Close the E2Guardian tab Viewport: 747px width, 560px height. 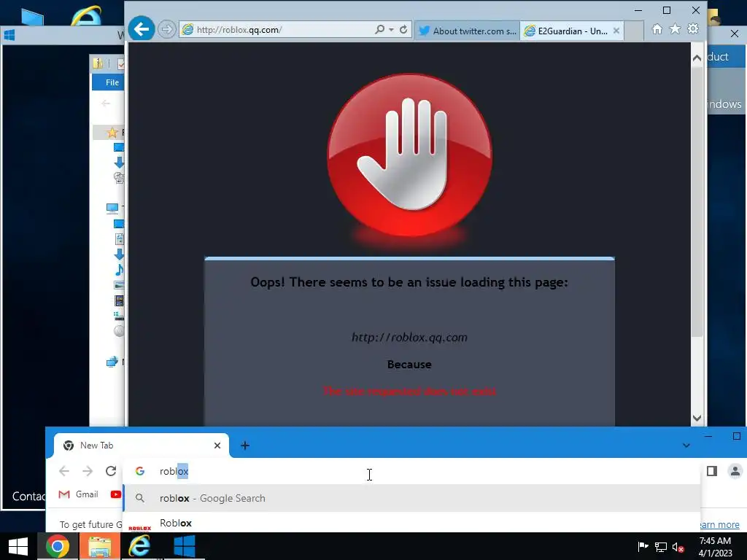(616, 31)
